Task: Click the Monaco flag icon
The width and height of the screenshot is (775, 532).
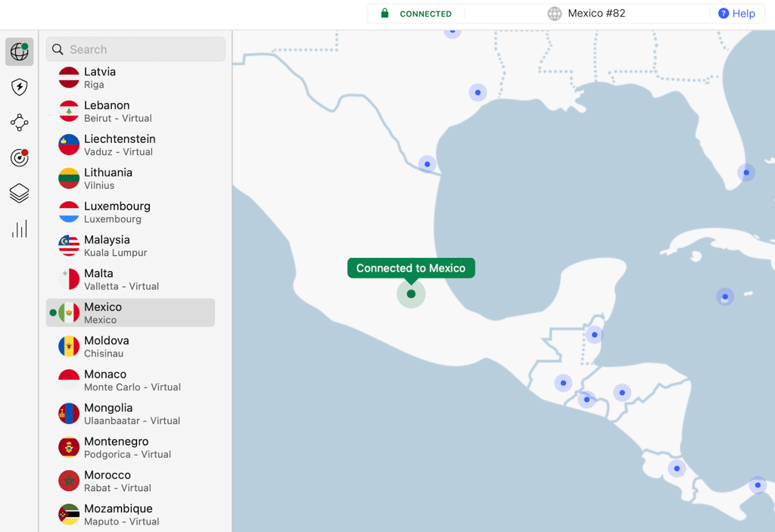Action: click(x=69, y=380)
